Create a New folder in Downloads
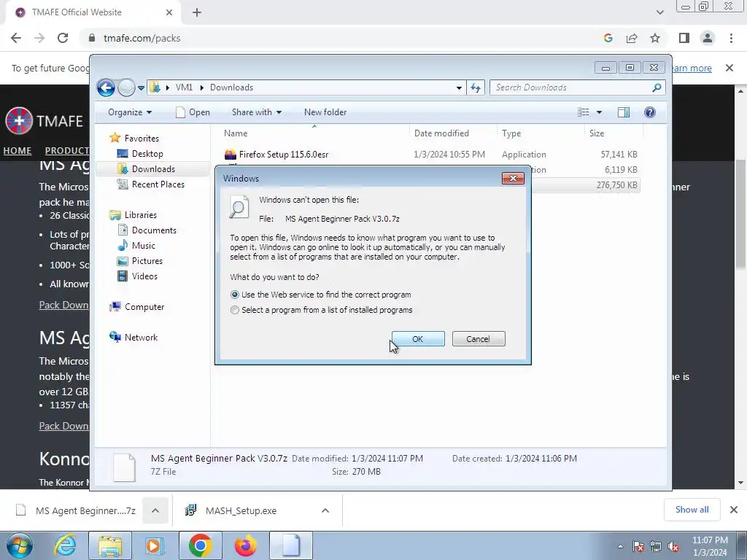 coord(325,112)
